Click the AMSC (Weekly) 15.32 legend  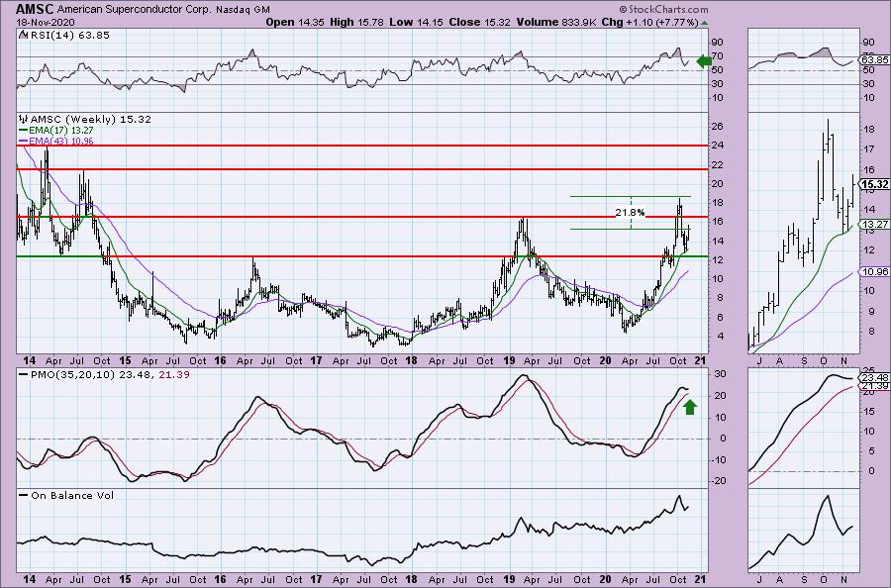point(90,120)
